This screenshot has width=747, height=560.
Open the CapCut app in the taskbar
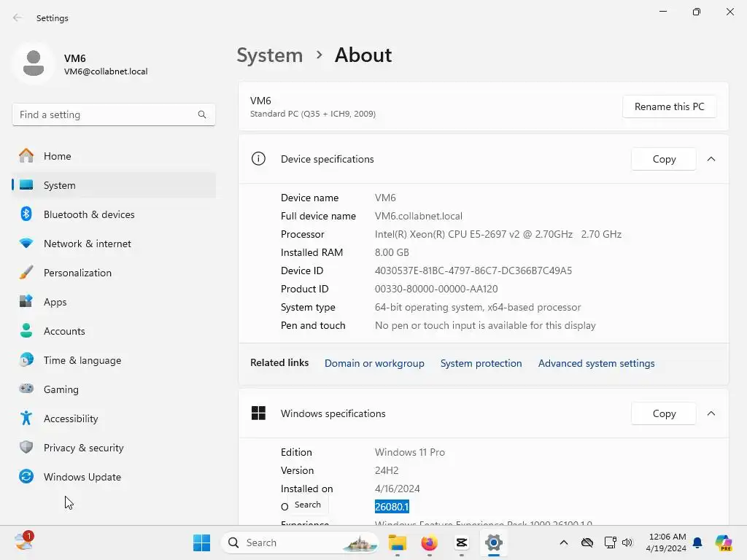pyautogui.click(x=461, y=542)
